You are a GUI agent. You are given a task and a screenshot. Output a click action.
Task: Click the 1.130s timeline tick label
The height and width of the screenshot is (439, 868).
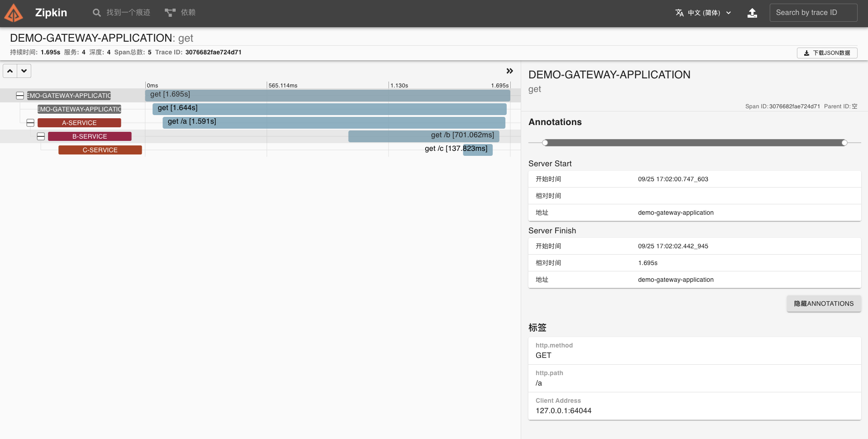(x=399, y=86)
